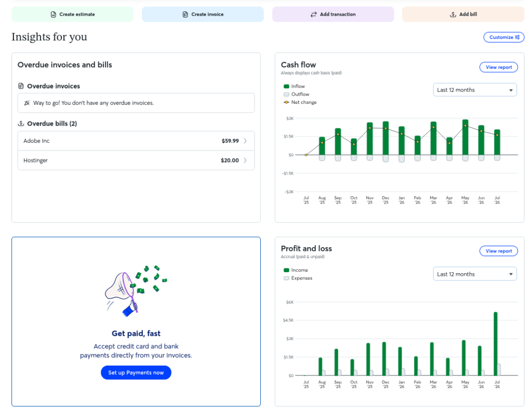Open Profit and loss period dropdown
Screen dimensions: 532x416
(x=475, y=274)
